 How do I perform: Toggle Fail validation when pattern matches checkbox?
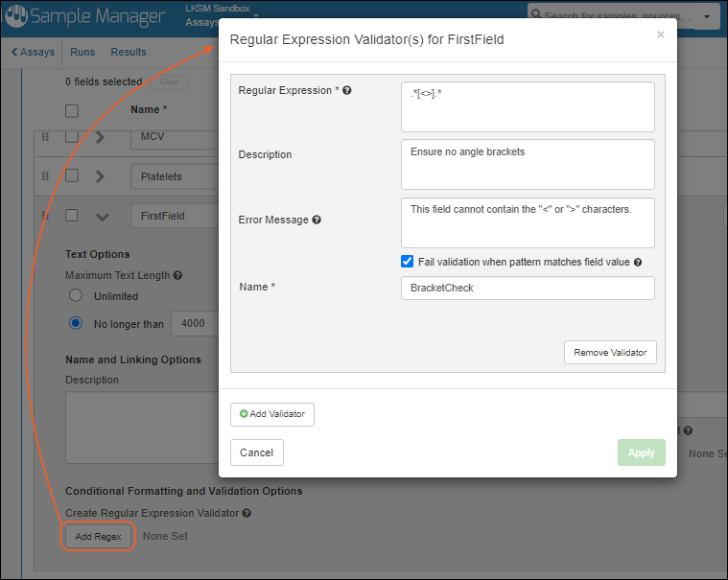coord(408,262)
